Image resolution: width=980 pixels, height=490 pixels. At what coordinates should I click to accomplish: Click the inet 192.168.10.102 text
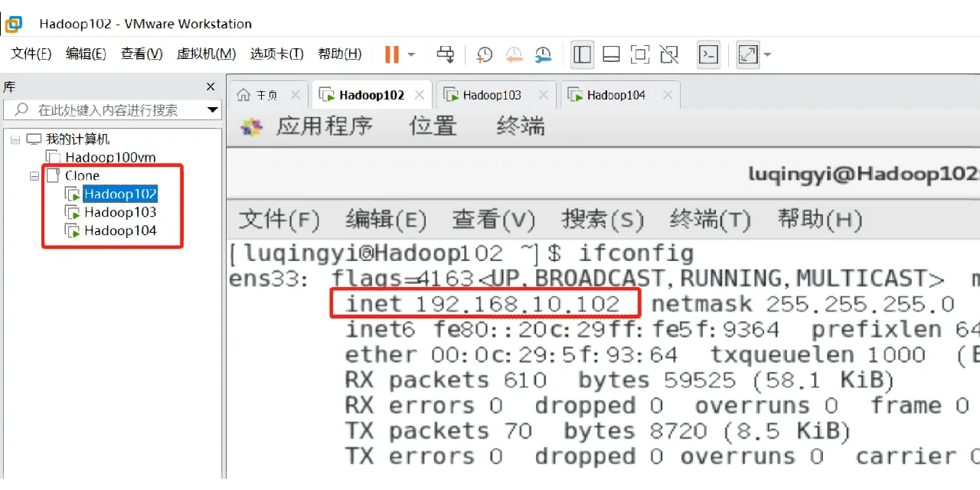pyautogui.click(x=482, y=304)
